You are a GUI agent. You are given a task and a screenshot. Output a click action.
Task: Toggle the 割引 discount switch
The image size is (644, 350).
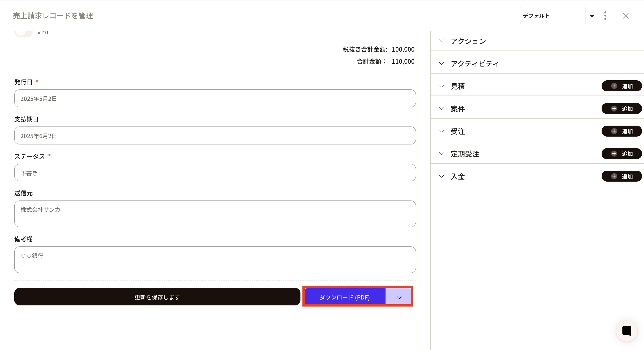click(23, 33)
